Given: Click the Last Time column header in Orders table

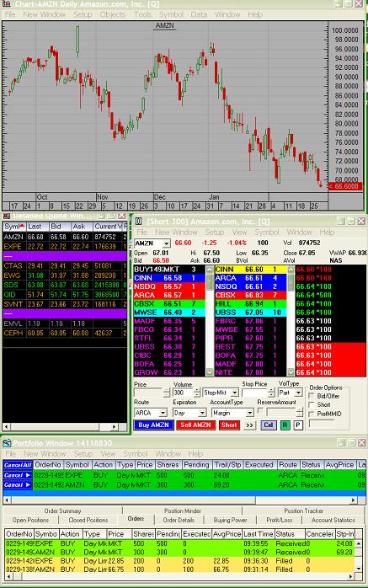Looking at the screenshot, I should tap(259, 534).
